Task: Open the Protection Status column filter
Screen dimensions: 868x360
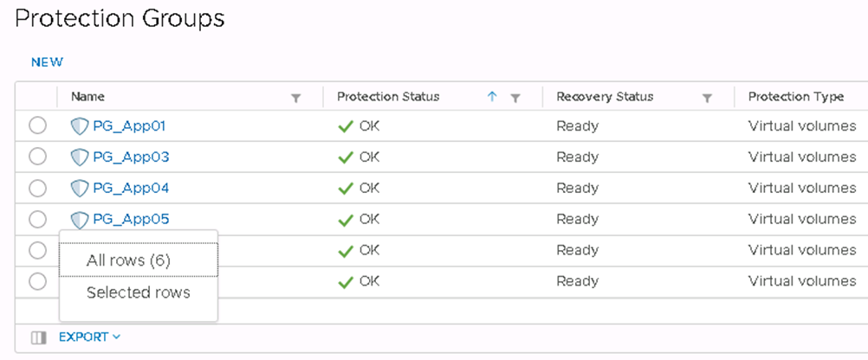Action: coord(515,98)
